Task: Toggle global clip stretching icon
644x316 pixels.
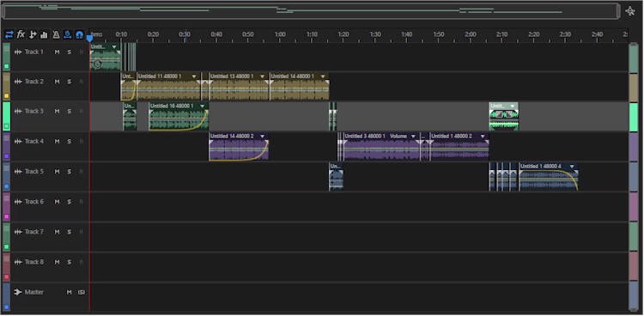Action: click(x=68, y=34)
